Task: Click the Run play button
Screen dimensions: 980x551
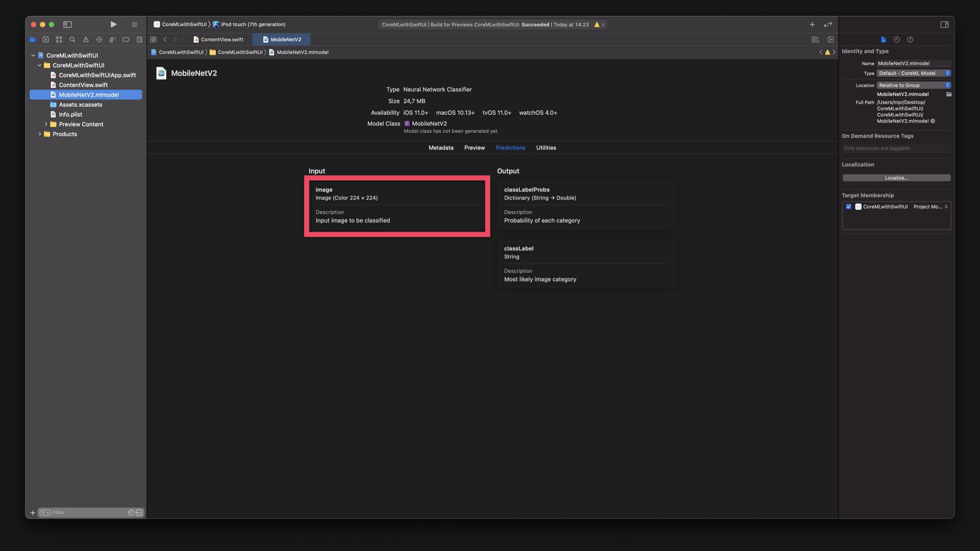Action: 113,24
